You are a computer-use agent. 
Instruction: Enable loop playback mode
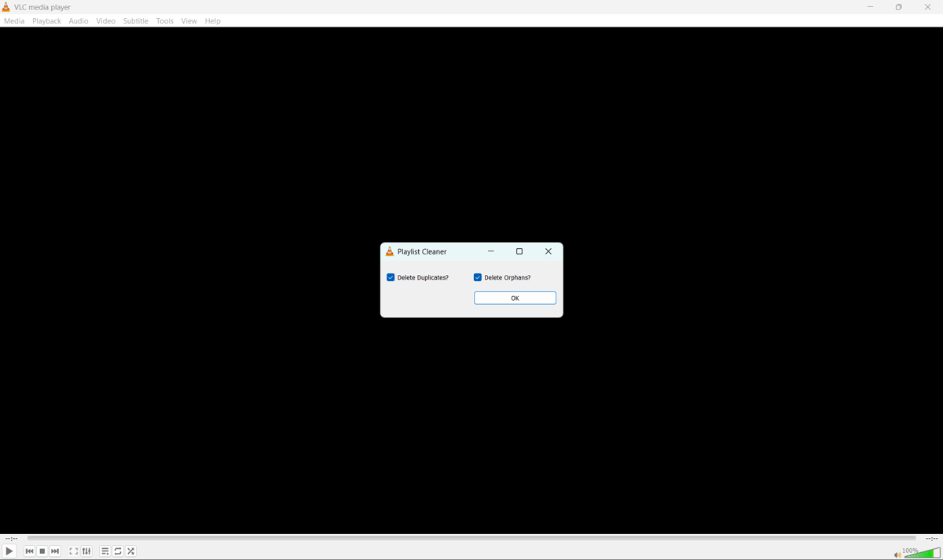[x=117, y=551]
